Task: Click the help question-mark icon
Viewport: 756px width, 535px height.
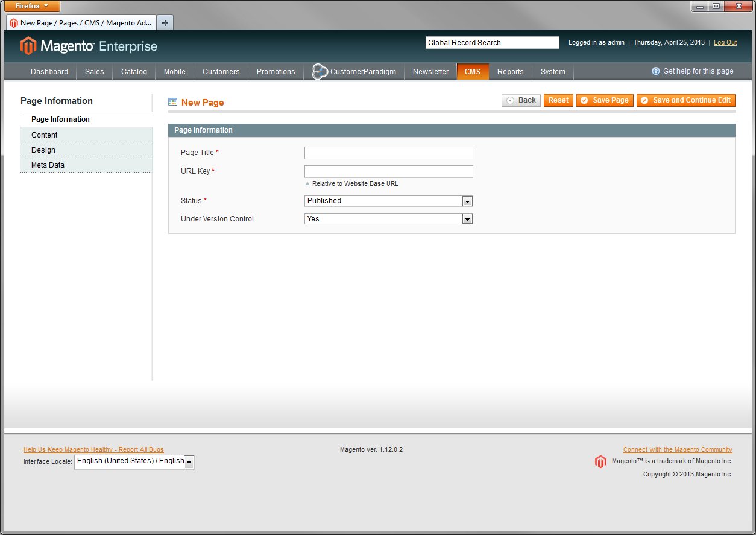Action: click(656, 71)
